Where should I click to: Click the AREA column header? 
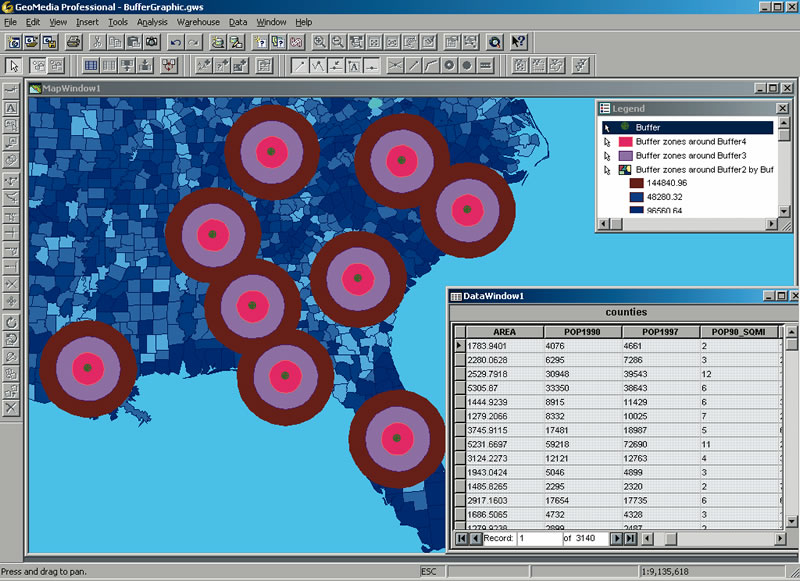pyautogui.click(x=504, y=332)
